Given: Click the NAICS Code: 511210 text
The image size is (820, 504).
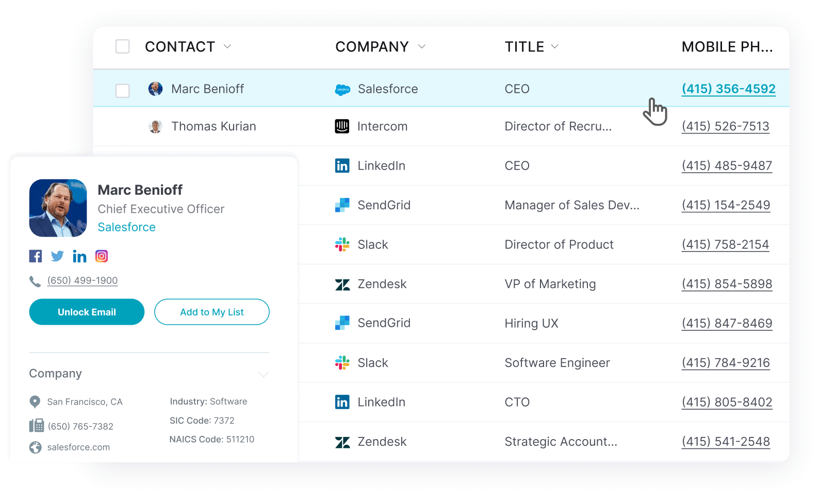Looking at the screenshot, I should coord(212,439).
